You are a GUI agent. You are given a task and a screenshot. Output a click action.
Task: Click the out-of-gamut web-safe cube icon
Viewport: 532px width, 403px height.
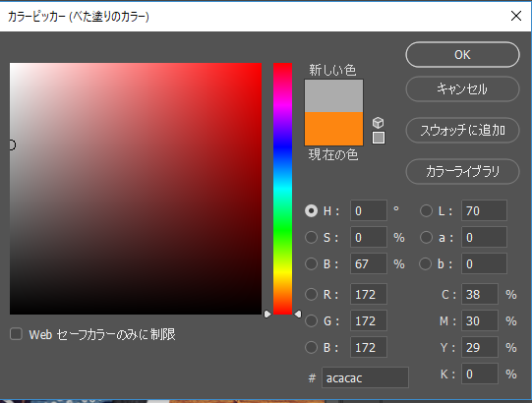[x=378, y=123]
